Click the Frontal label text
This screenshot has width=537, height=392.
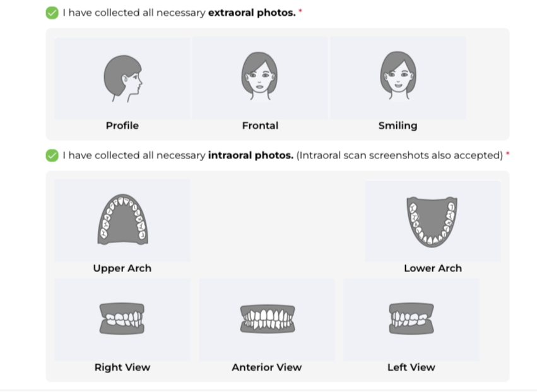260,126
